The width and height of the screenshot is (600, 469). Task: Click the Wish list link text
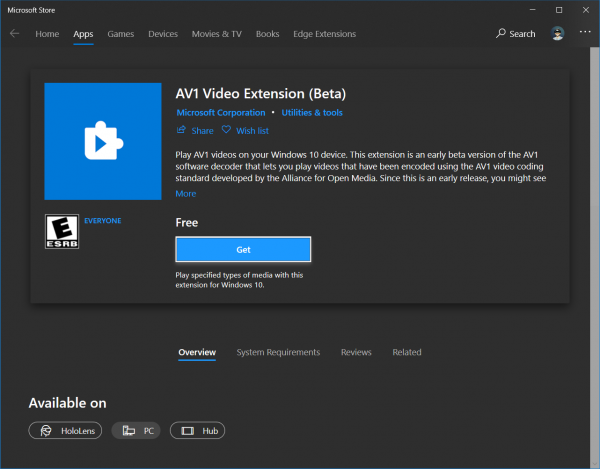coord(253,131)
